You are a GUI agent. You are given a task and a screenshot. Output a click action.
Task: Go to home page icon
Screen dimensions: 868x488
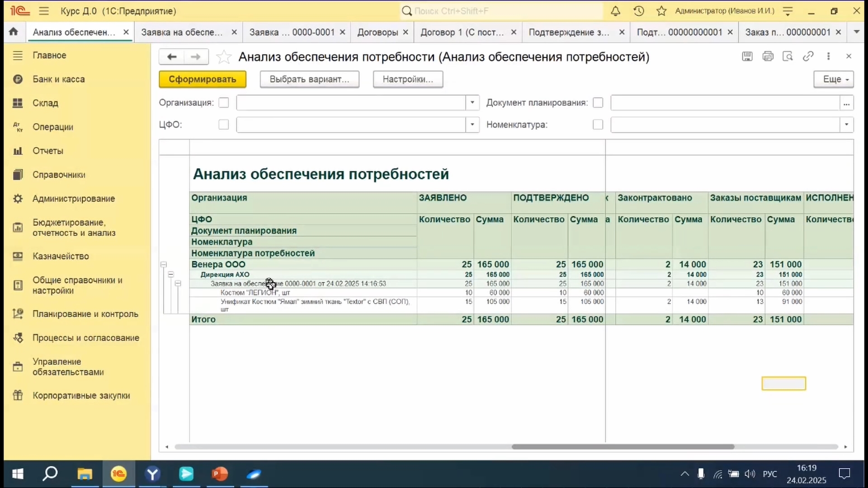[14, 32]
